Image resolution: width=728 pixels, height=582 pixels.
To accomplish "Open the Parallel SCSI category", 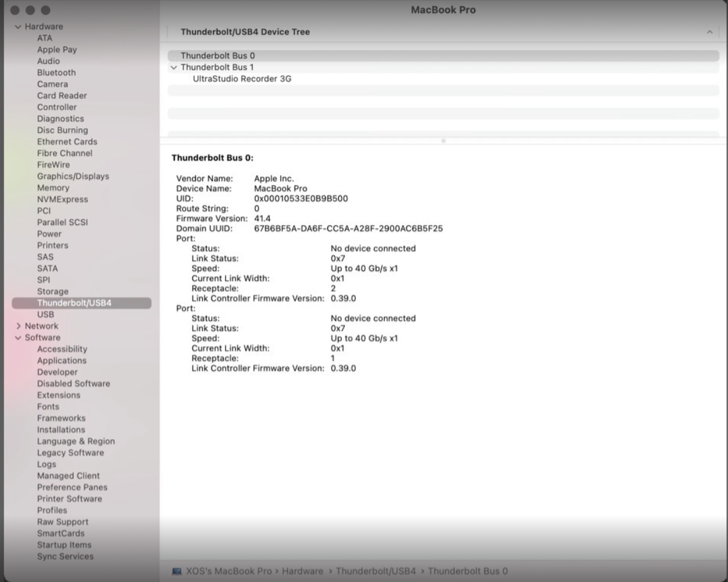I will [x=62, y=222].
